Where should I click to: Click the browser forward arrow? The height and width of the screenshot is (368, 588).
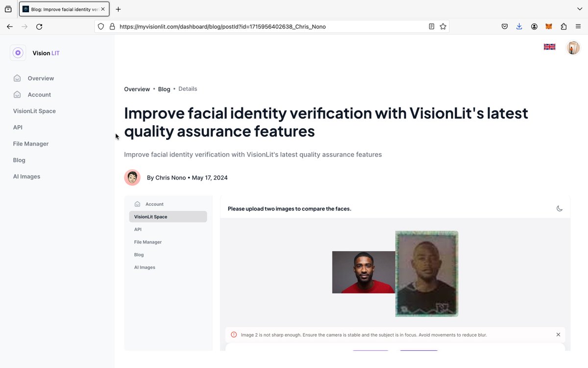coord(24,26)
